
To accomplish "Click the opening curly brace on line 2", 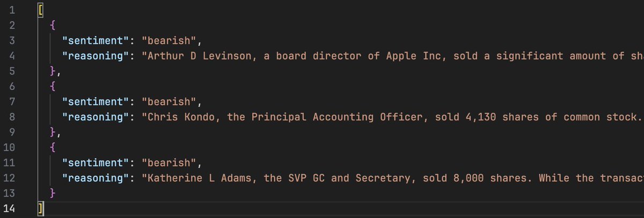I will (x=52, y=25).
